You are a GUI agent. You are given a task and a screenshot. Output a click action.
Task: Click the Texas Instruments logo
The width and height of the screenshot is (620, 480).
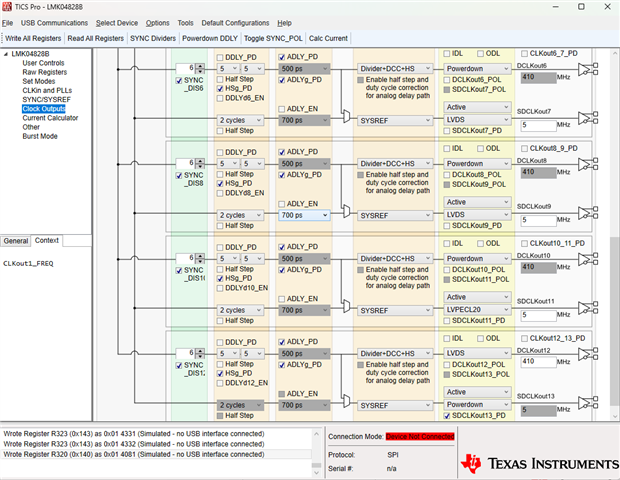tap(539, 463)
